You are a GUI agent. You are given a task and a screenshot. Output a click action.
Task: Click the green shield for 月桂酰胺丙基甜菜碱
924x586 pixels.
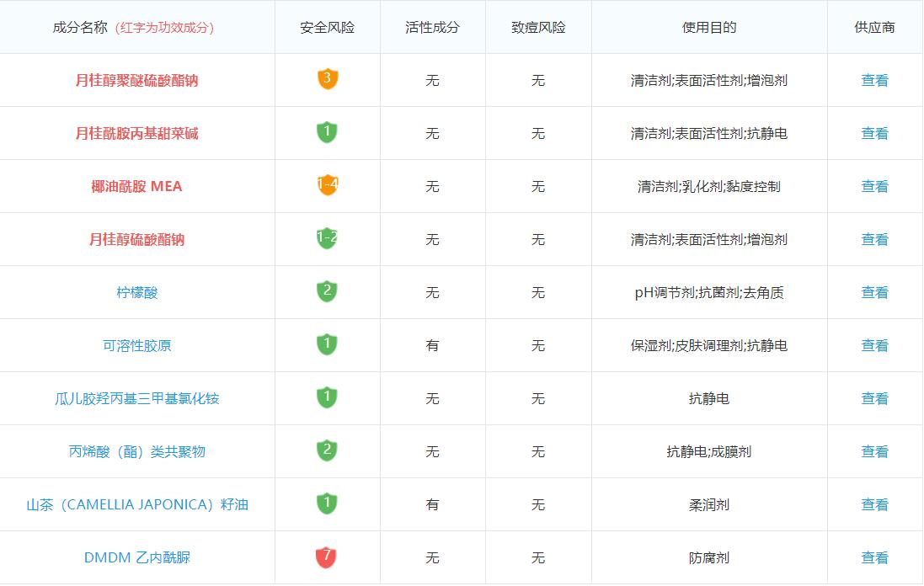point(327,132)
